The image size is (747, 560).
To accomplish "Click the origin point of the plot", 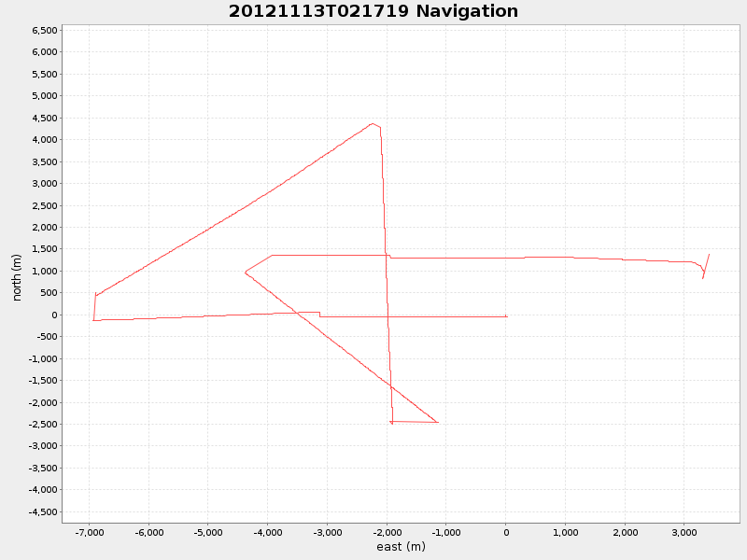I will tap(506, 316).
